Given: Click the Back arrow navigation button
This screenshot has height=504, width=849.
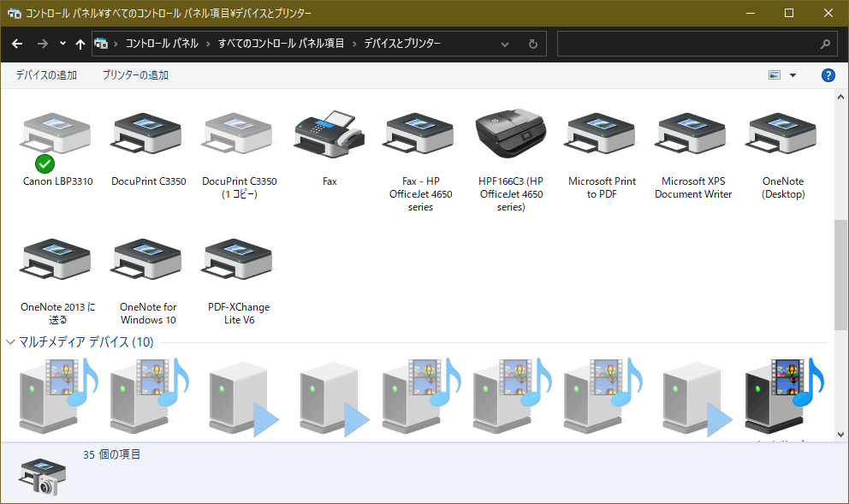Looking at the screenshot, I should [17, 44].
